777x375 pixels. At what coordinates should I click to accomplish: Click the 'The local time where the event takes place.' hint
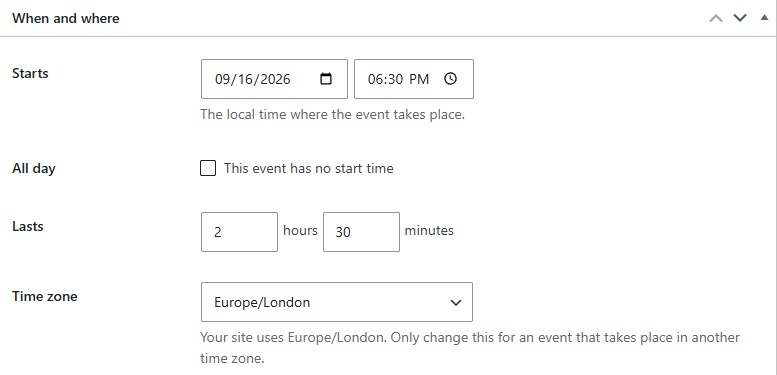333,115
